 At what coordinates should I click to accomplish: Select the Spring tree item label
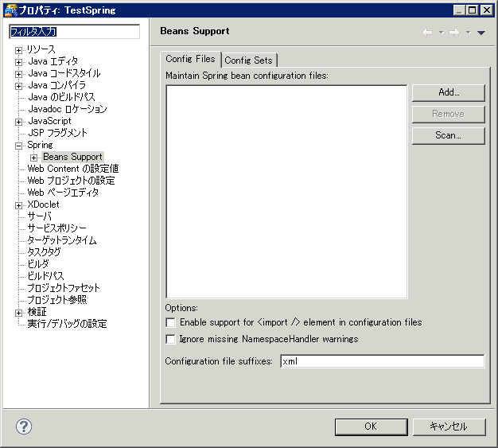click(x=40, y=145)
